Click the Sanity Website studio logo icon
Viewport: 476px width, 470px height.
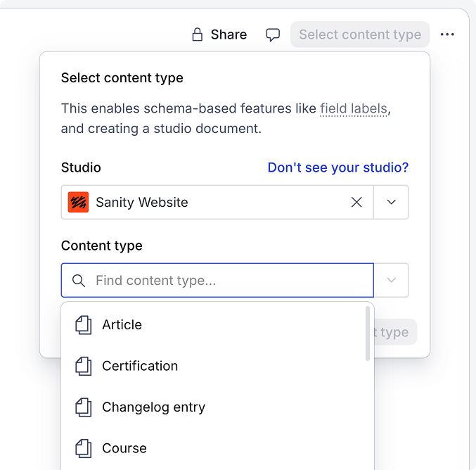(x=78, y=202)
